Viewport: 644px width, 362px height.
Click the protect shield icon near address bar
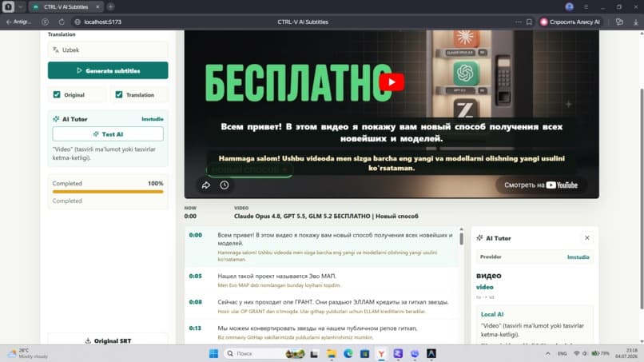pyautogui.click(x=46, y=22)
